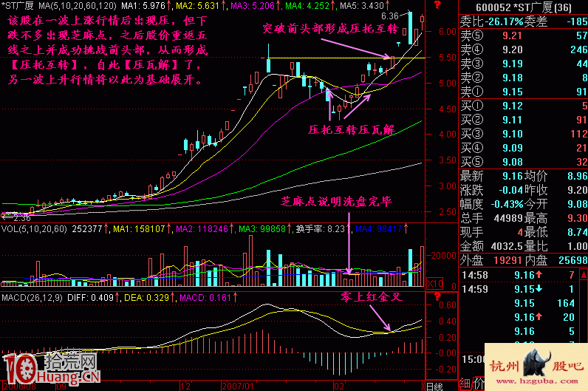This screenshot has height=391, width=588.
Task: Click the 最高 9.30 high price
Action: 578,218
